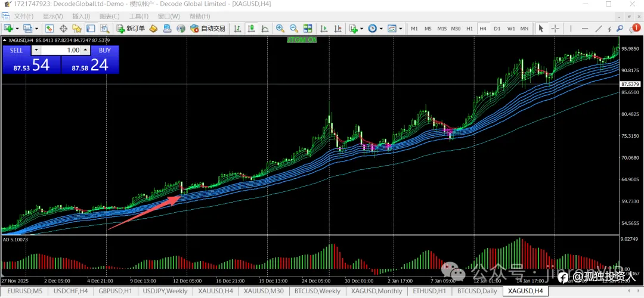Image resolution: width=644 pixels, height=298 pixels.
Task: Open the indicators list dropdown arrow
Action: 362,29
